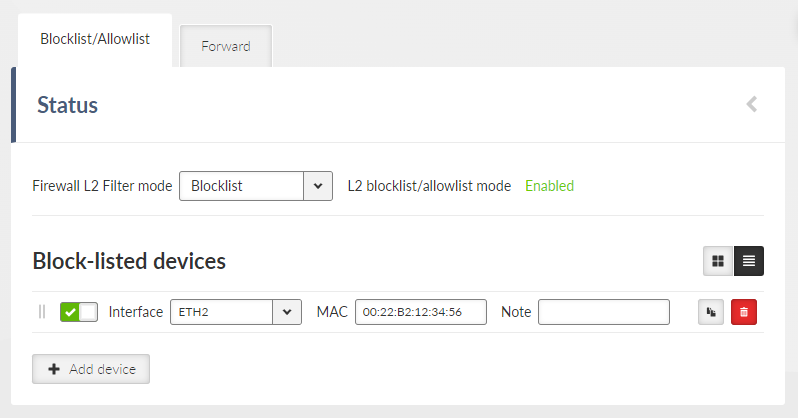Open the Interface ETH2 dropdown
The width and height of the screenshot is (798, 418).
(236, 312)
